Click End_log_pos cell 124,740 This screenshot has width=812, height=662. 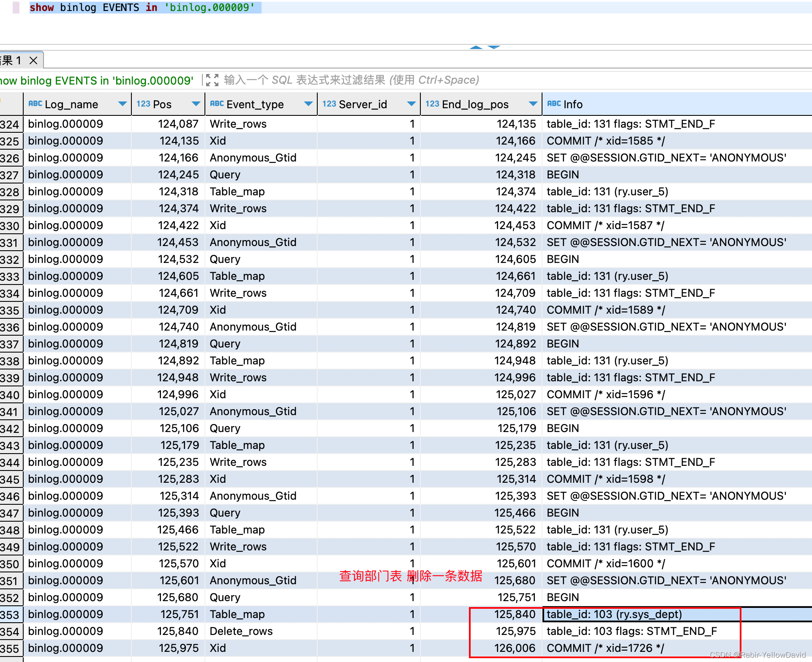click(481, 310)
